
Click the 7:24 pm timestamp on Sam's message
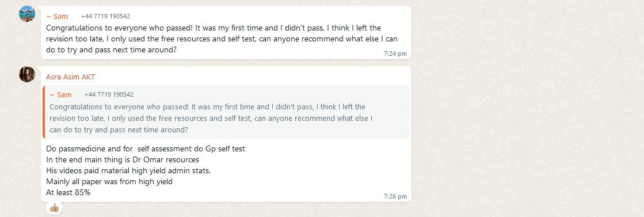pyautogui.click(x=395, y=54)
